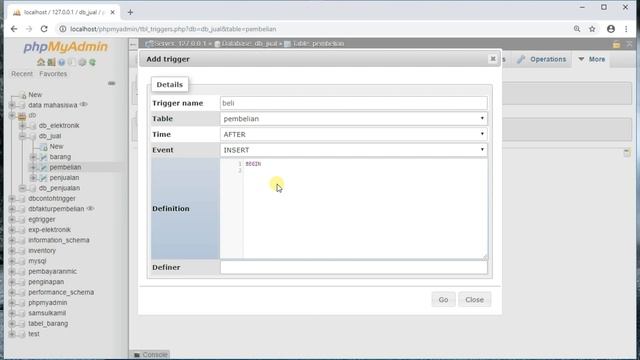Reload the page with browser refresh button
The width and height of the screenshot is (640, 360).
tap(44, 29)
